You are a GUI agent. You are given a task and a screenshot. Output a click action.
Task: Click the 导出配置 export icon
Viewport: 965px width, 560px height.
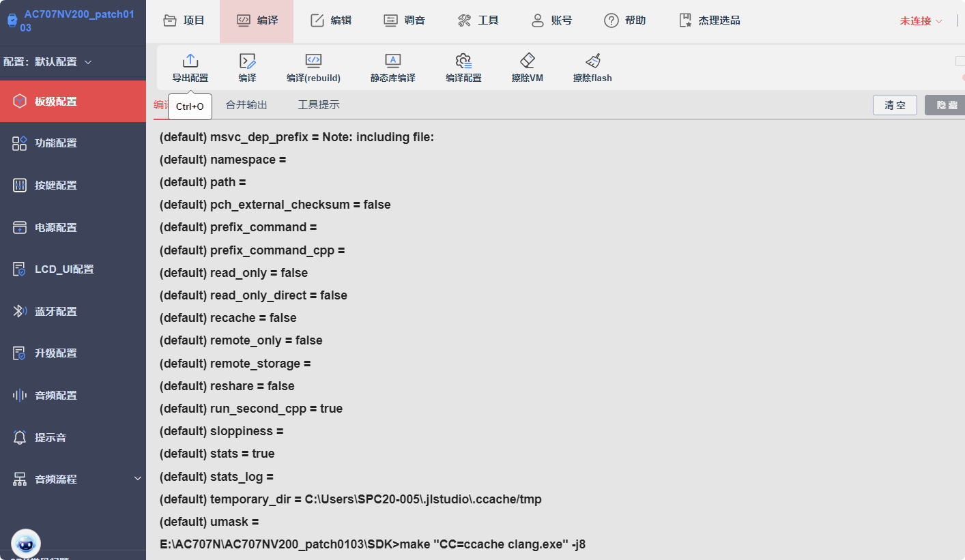[190, 61]
